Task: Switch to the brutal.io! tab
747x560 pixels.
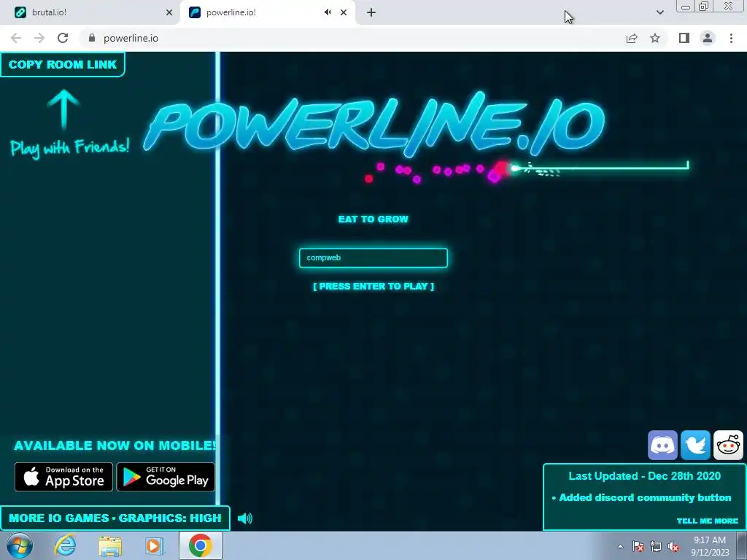Action: pos(90,12)
